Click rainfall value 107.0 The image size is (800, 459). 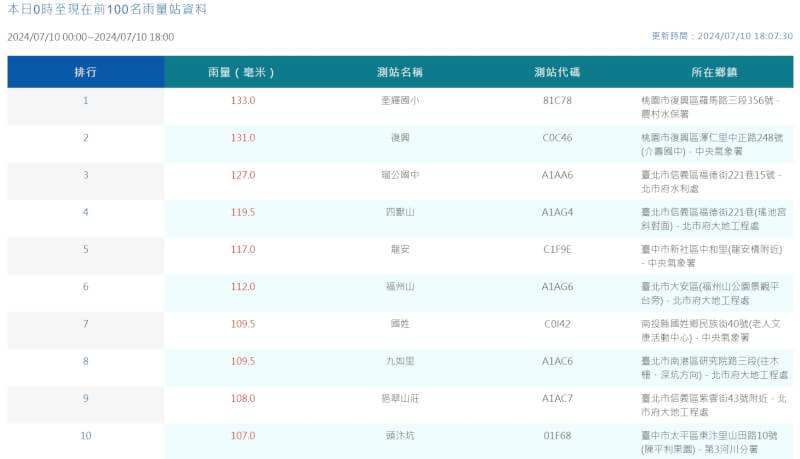coord(243,436)
